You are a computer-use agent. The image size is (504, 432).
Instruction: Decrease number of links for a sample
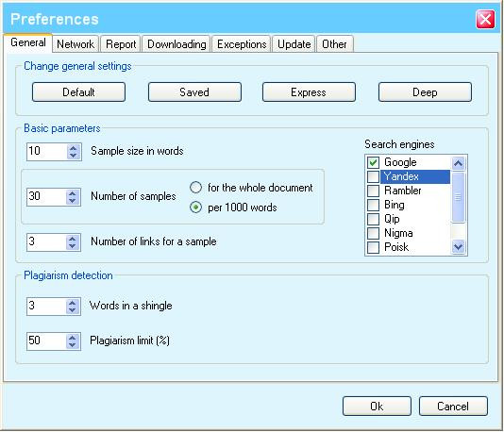tap(73, 246)
